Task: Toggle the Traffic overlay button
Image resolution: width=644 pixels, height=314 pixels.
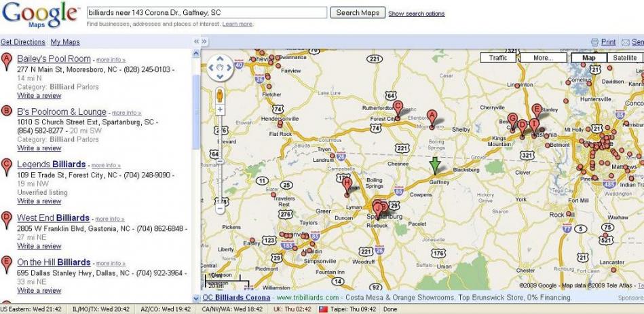Action: [x=498, y=58]
